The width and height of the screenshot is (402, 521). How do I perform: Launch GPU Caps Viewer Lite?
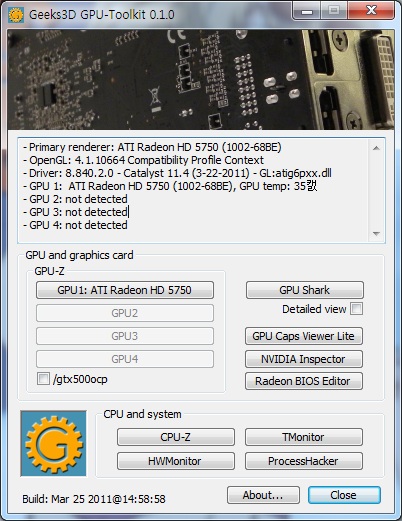(304, 336)
